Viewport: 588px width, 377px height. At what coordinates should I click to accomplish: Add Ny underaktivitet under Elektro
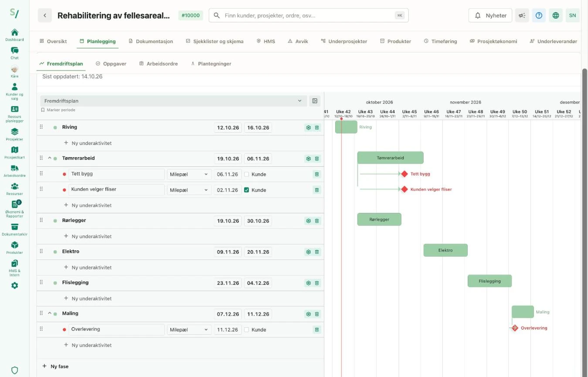click(x=88, y=267)
